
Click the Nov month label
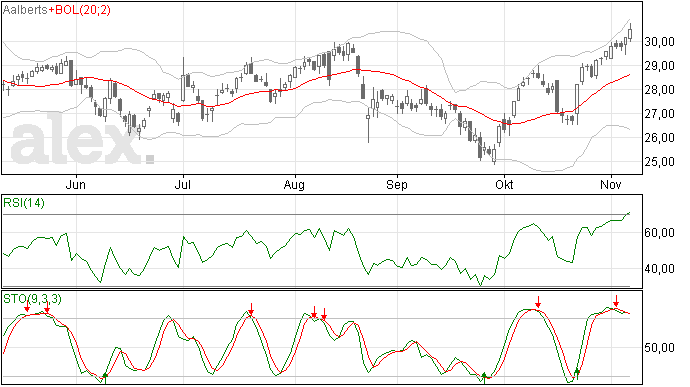click(x=611, y=185)
